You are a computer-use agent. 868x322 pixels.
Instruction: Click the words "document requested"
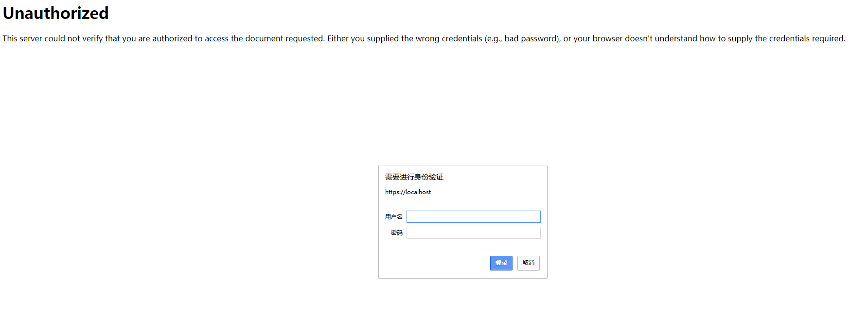284,38
